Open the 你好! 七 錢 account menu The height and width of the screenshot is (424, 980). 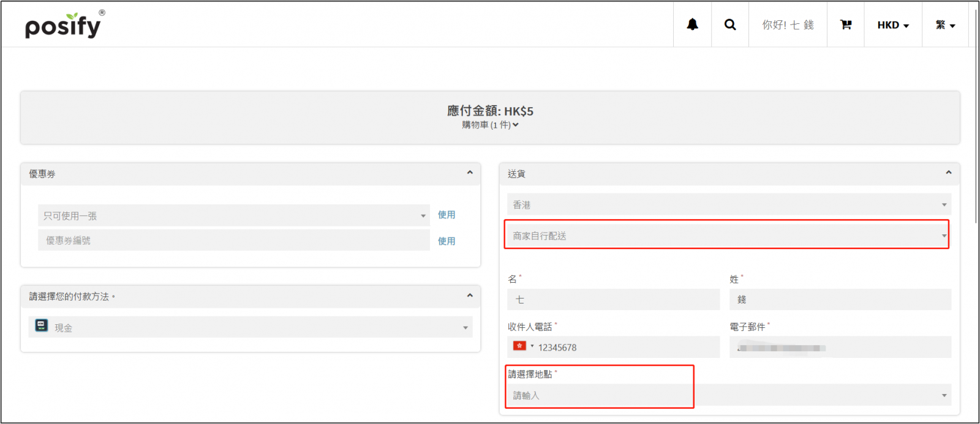[x=788, y=25]
